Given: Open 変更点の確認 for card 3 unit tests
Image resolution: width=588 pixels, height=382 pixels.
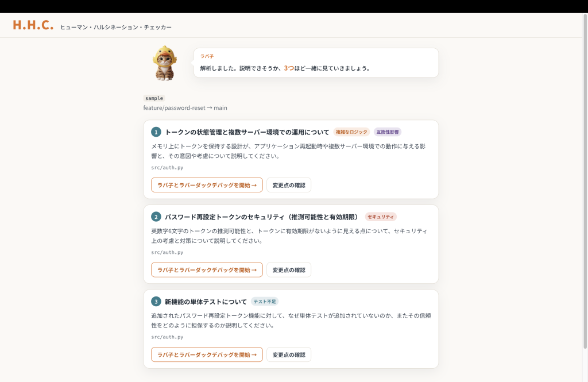Looking at the screenshot, I should 289,354.
